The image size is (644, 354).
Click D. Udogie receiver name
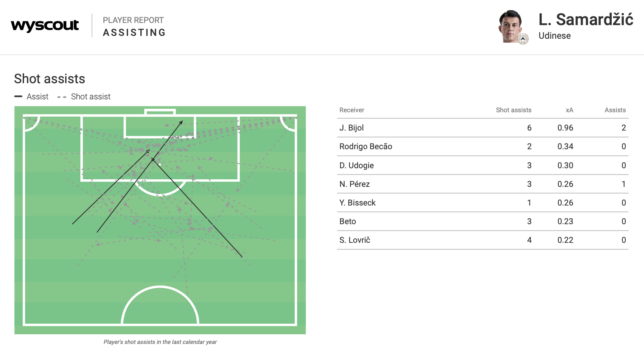tap(356, 165)
